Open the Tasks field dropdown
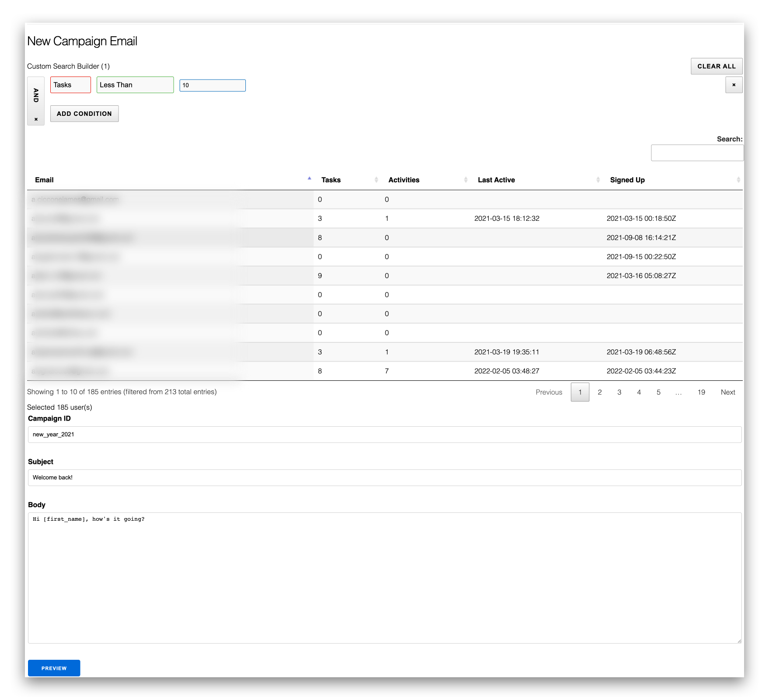Image resolution: width=769 pixels, height=700 pixels. click(70, 85)
